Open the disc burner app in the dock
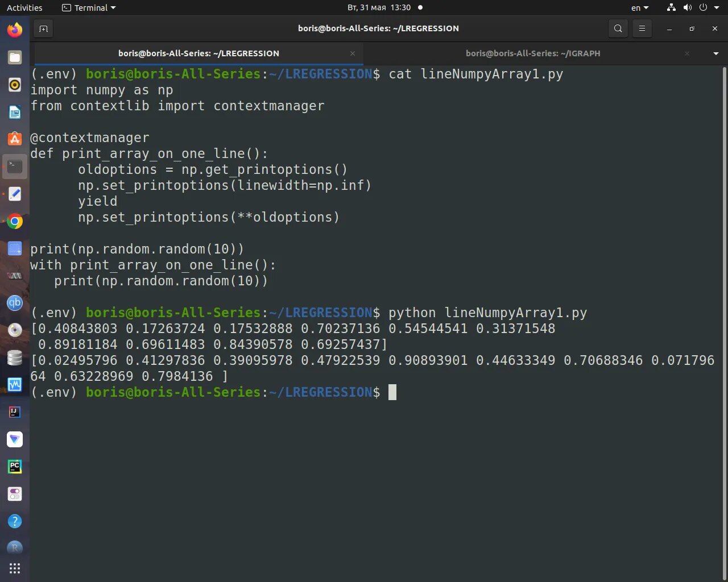The width and height of the screenshot is (728, 582). pyautogui.click(x=15, y=330)
